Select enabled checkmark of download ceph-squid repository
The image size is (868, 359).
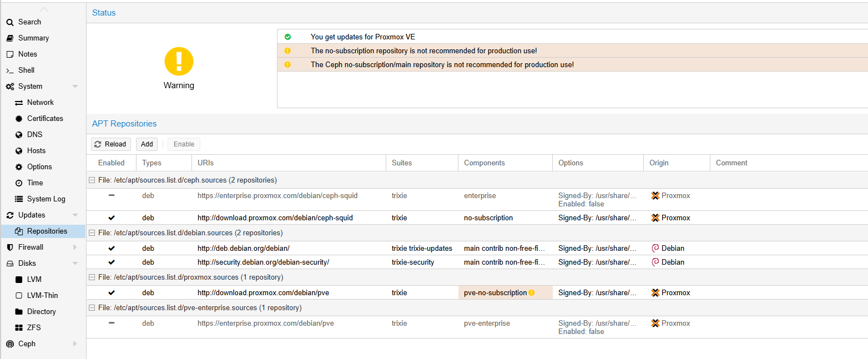112,218
